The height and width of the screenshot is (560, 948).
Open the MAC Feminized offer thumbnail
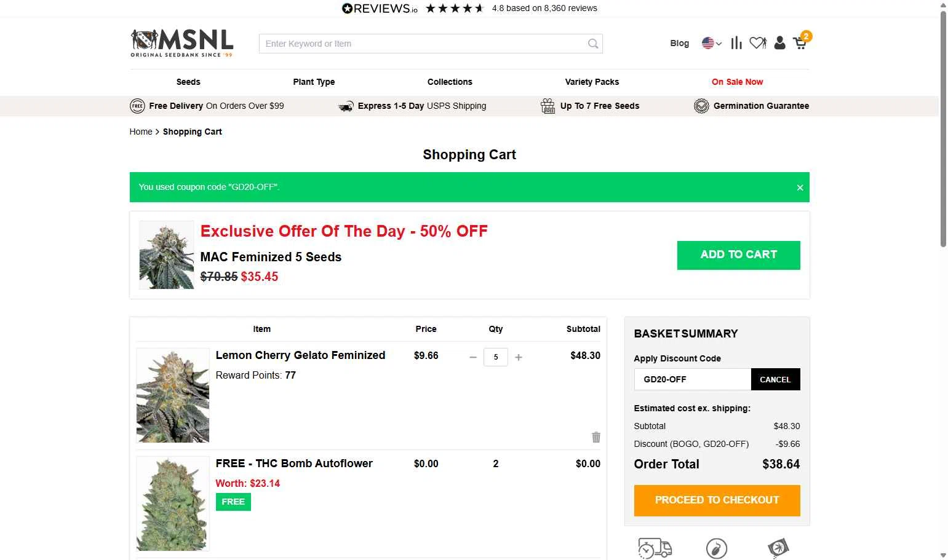tap(166, 255)
